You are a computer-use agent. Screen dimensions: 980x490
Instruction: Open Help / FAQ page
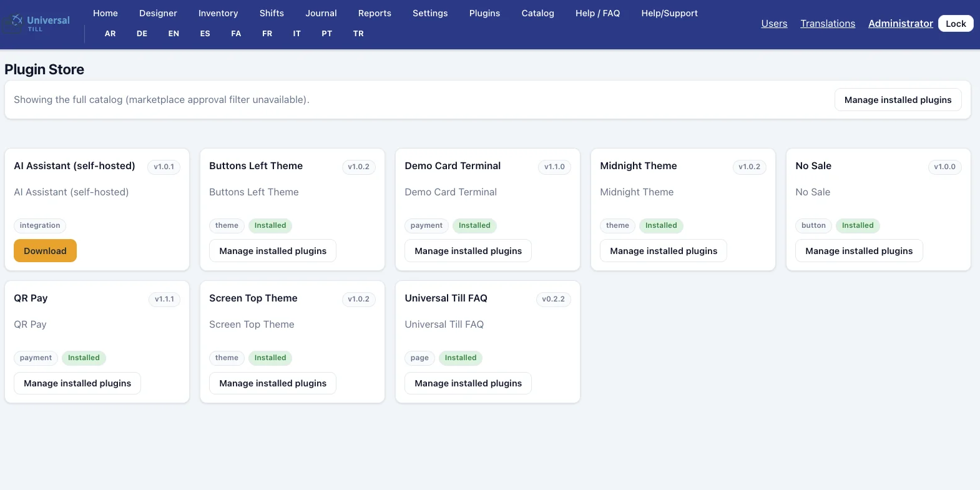pyautogui.click(x=597, y=13)
